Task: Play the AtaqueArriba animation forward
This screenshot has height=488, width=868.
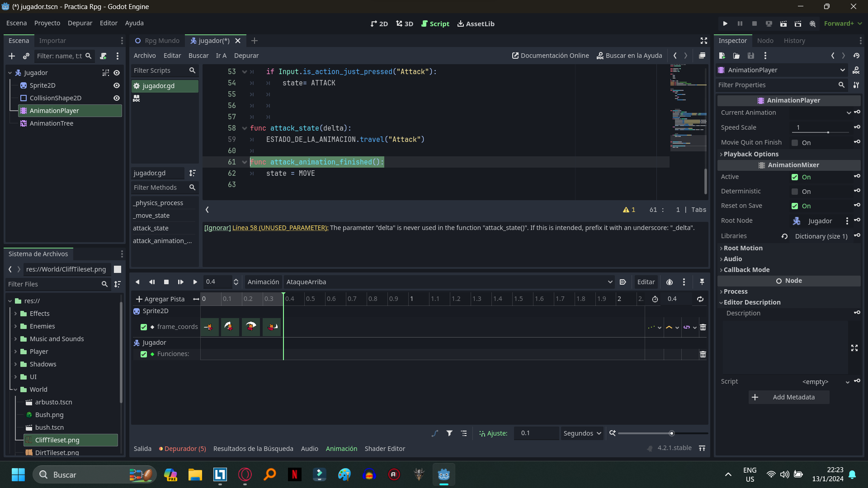Action: (195, 282)
